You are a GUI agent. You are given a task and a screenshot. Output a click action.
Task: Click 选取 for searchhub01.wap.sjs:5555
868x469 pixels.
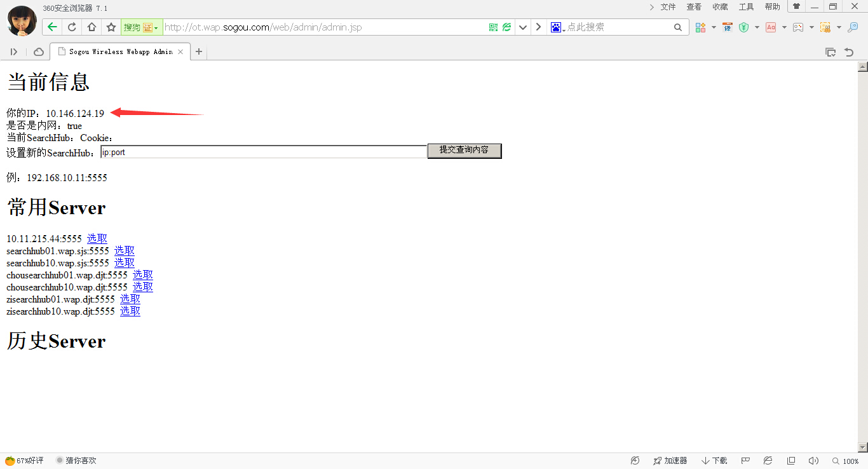tap(125, 251)
